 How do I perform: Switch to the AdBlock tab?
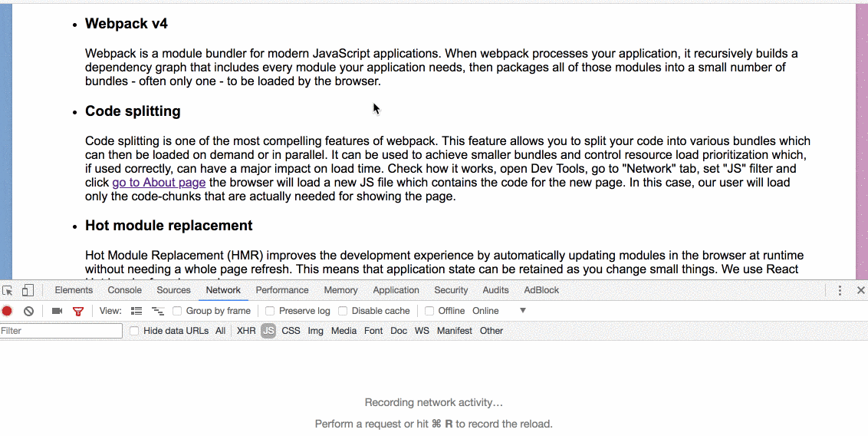tap(541, 290)
